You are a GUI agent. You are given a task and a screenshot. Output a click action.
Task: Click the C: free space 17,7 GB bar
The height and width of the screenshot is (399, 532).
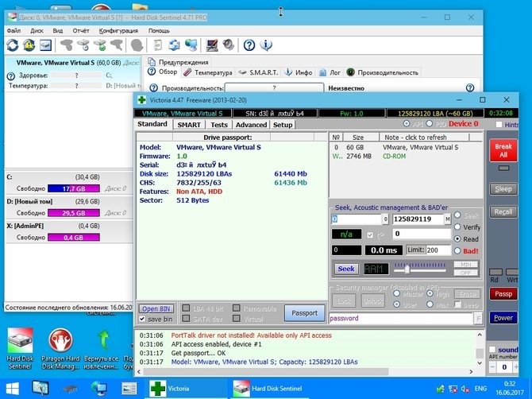click(x=74, y=188)
